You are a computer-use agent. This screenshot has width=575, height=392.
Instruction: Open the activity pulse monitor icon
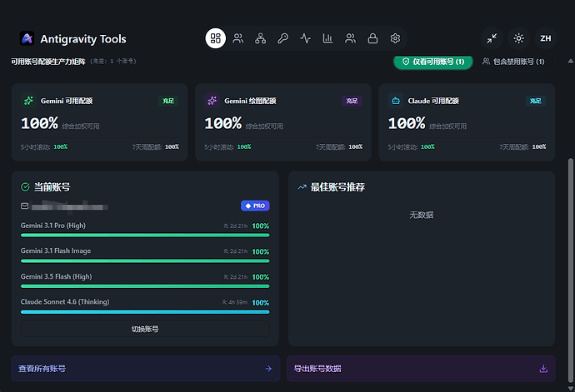[306, 38]
